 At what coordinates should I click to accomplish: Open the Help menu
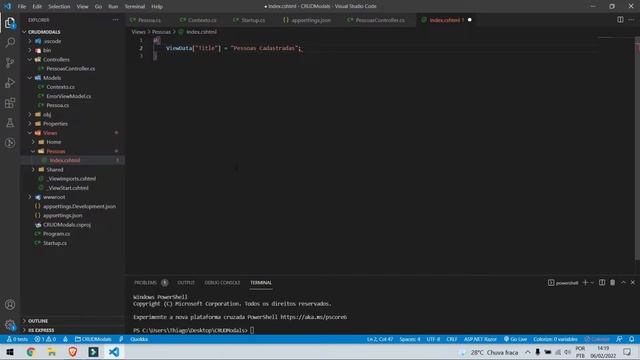coord(157,7)
